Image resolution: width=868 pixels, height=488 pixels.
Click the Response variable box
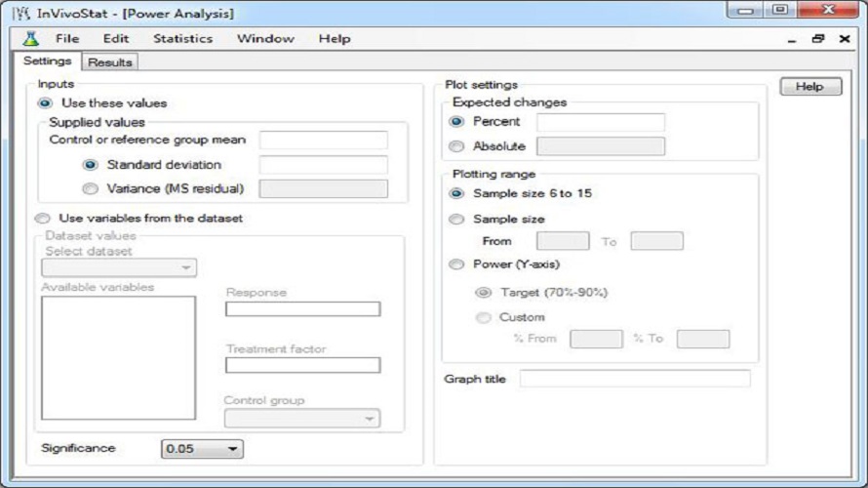[302, 309]
